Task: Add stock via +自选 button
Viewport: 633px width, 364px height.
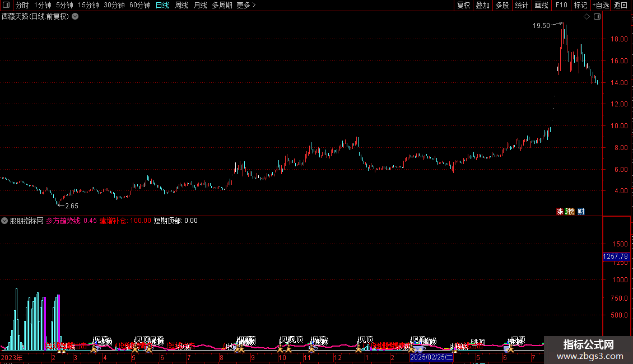Action: (x=601, y=5)
